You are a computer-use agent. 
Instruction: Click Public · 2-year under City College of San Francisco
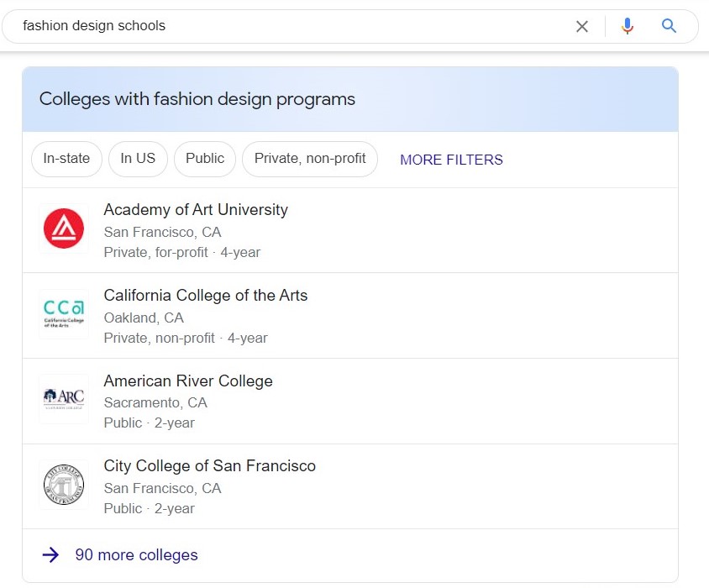150,509
